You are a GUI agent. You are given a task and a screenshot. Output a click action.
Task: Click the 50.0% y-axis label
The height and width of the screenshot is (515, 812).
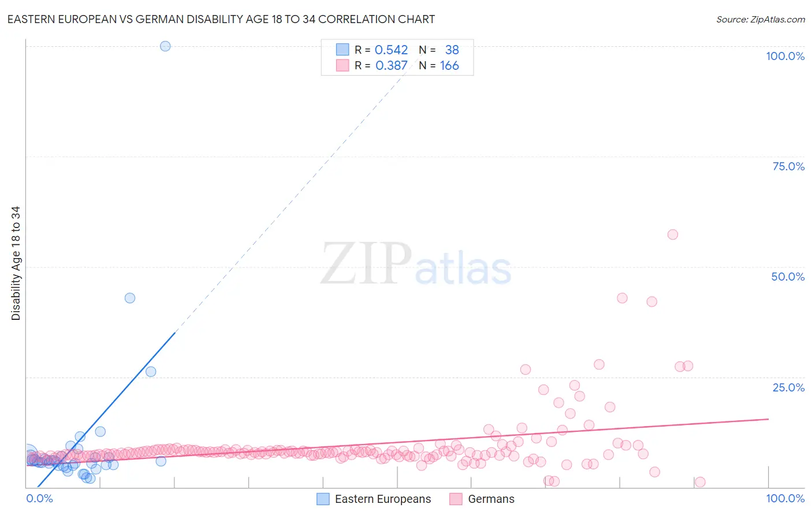coord(788,277)
